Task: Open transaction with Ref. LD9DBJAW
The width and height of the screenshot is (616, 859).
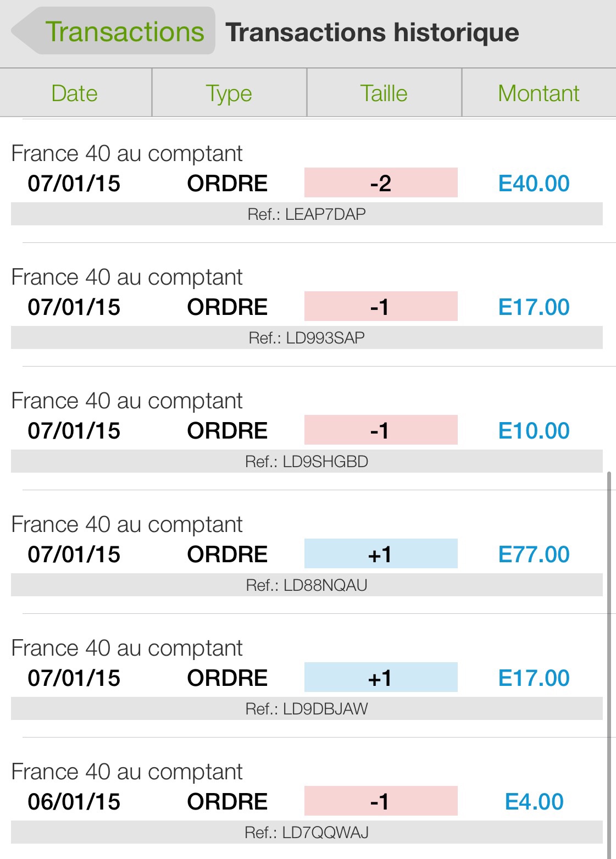Action: 307,709
